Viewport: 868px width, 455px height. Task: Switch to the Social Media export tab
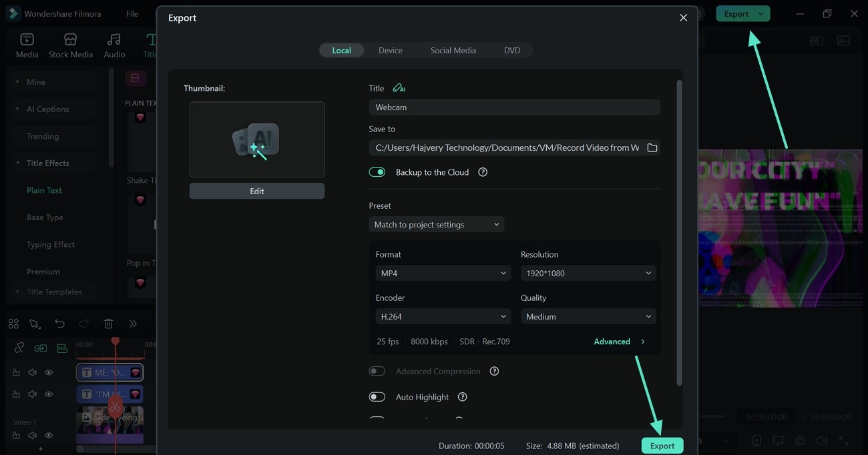tap(453, 50)
